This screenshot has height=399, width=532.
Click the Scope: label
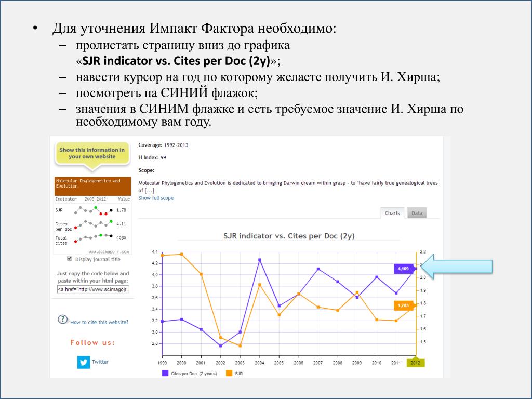(x=146, y=170)
